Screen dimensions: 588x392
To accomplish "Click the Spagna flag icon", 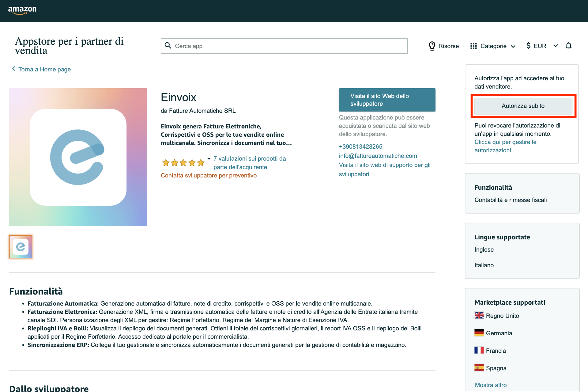I will (x=479, y=368).
